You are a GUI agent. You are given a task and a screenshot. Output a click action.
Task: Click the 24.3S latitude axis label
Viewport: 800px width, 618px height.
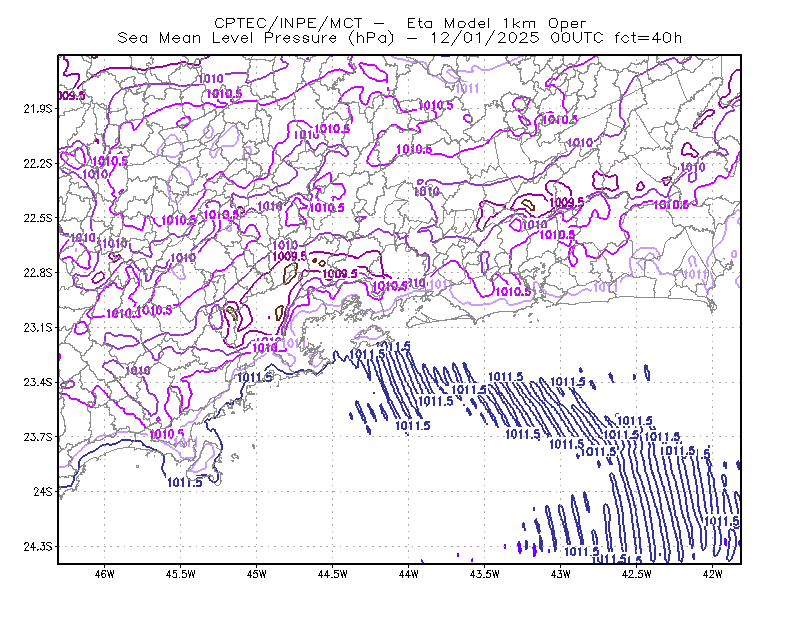coord(38,547)
